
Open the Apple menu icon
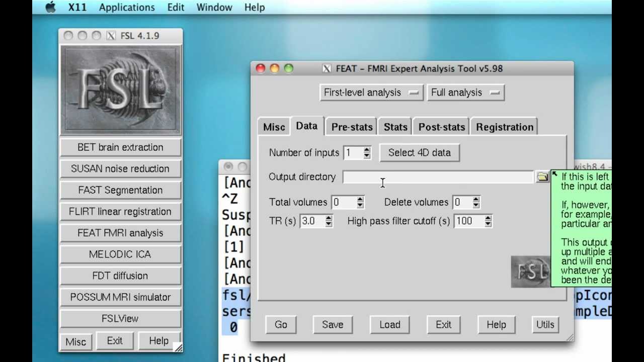51,8
